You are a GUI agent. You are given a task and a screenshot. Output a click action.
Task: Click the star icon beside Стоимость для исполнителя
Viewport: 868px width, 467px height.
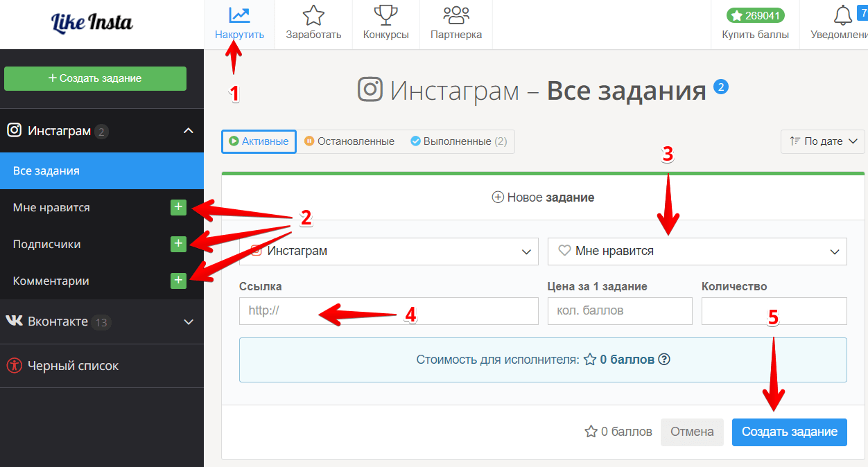click(590, 360)
